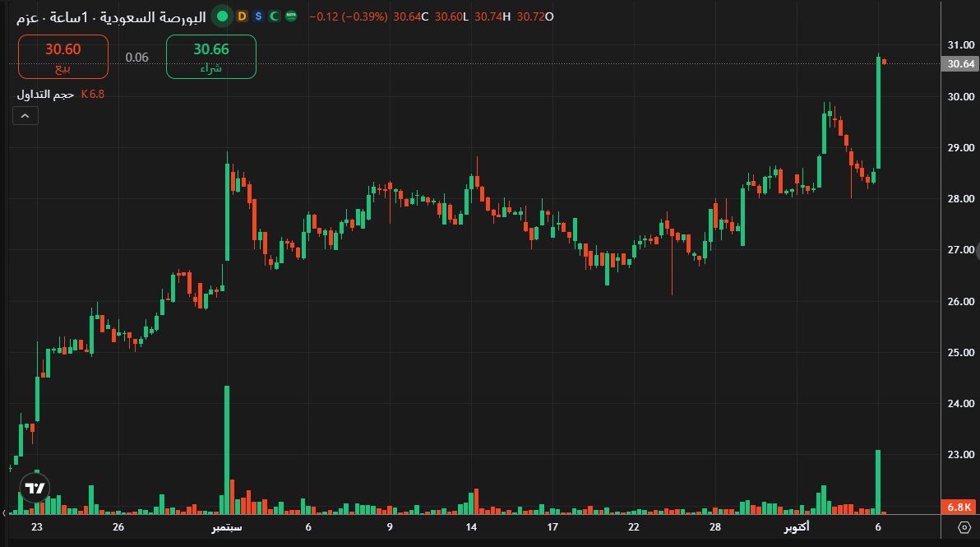The width and height of the screenshot is (980, 547).
Task: Click the date 26 on time axis
Action: coord(118,527)
